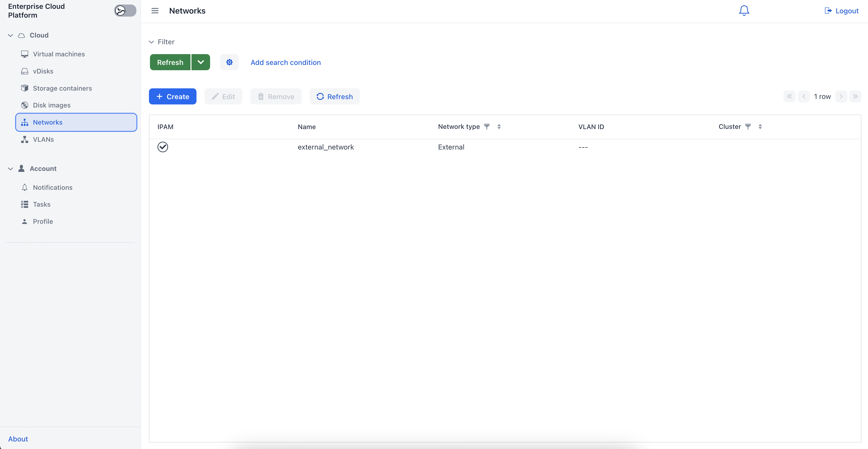Open the Cloud section header
This screenshot has width=868, height=449.
click(x=39, y=35)
